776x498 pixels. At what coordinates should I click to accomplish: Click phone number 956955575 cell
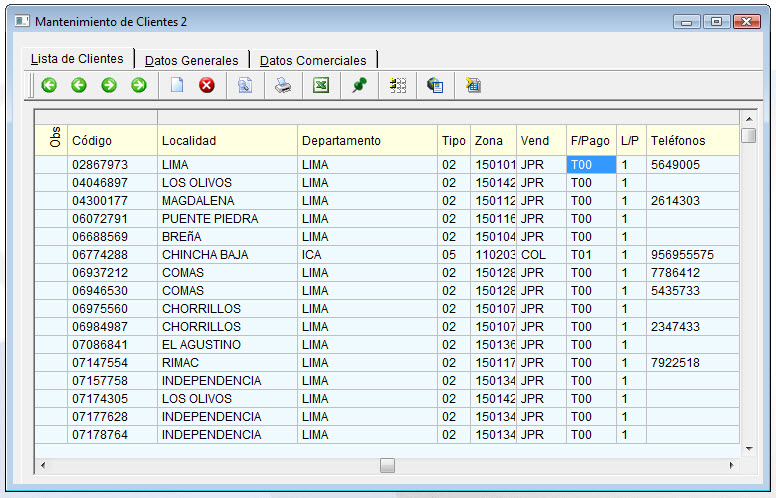tap(682, 255)
